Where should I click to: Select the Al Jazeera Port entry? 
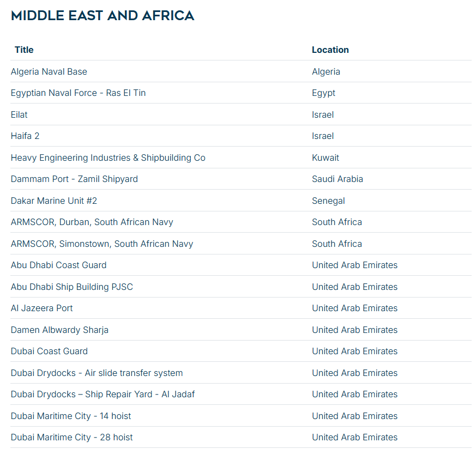42,308
